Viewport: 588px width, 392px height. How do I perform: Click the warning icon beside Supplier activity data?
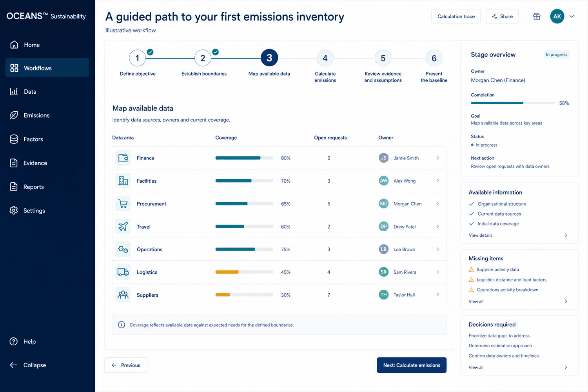pos(471,270)
